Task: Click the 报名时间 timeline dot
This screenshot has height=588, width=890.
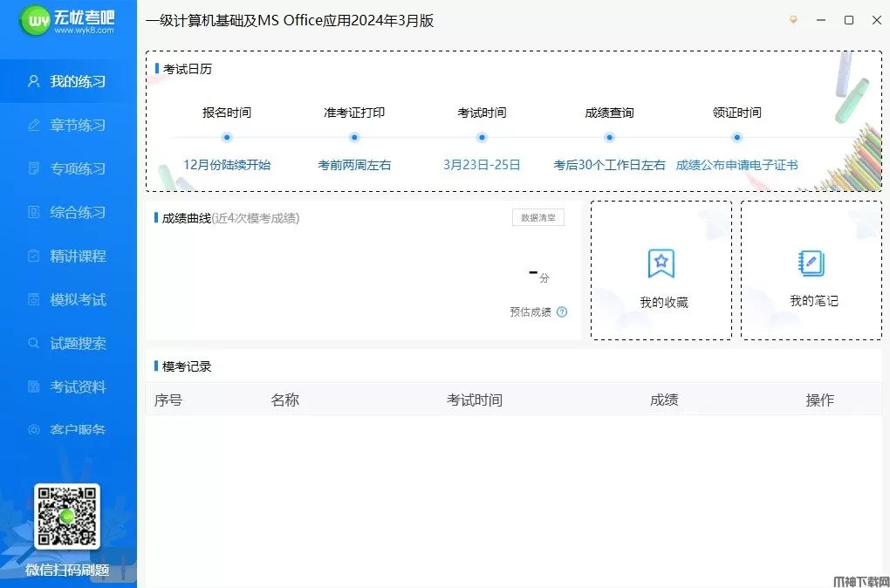Action: click(x=227, y=137)
